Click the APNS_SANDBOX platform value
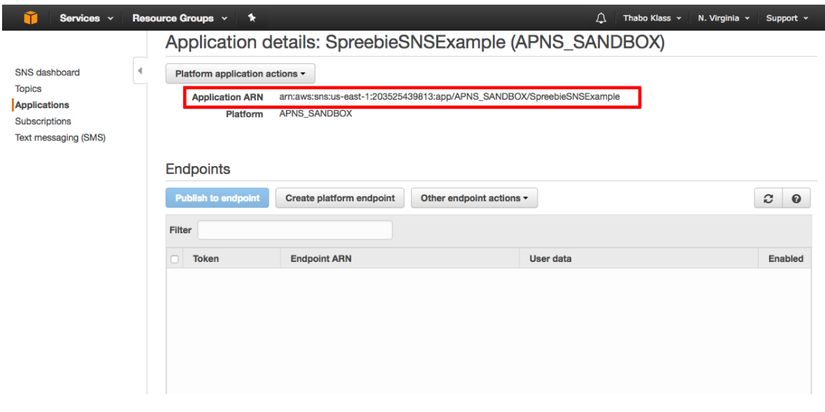Image resolution: width=825 pixels, height=412 pixels. [x=316, y=114]
